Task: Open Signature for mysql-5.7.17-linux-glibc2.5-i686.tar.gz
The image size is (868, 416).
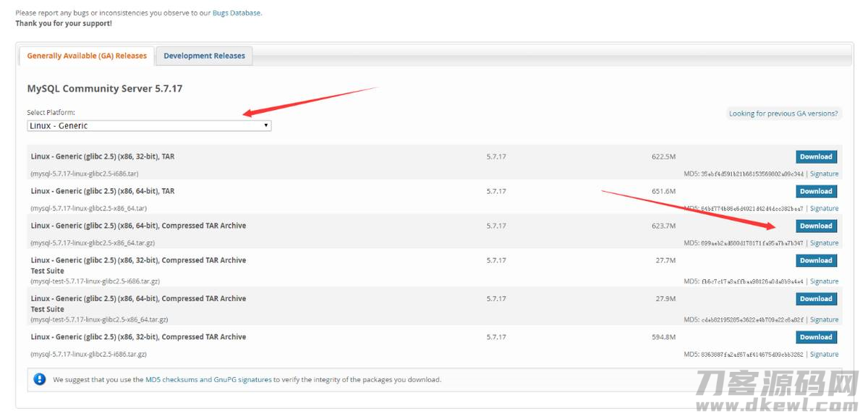Action: (824, 355)
